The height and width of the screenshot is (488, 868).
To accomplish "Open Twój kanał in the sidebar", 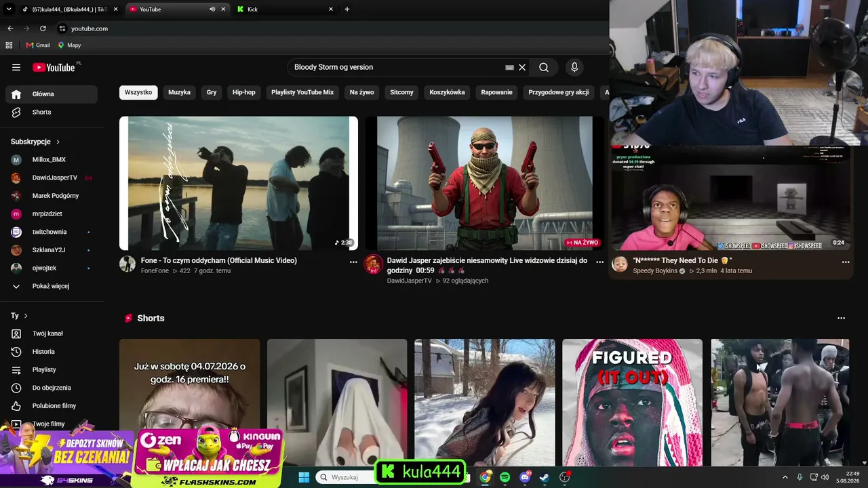I will 52,333.
